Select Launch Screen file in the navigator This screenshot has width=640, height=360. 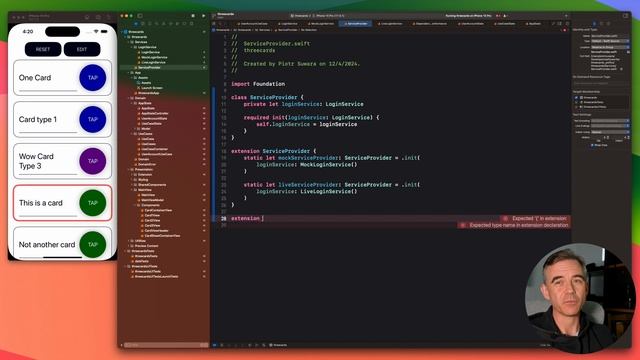(x=151, y=88)
